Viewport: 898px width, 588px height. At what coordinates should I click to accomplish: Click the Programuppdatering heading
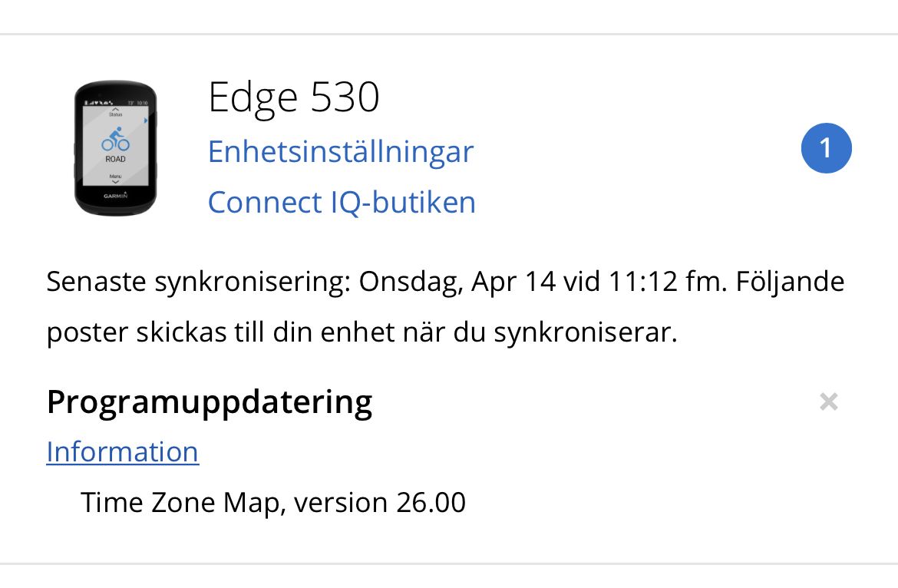pos(210,401)
